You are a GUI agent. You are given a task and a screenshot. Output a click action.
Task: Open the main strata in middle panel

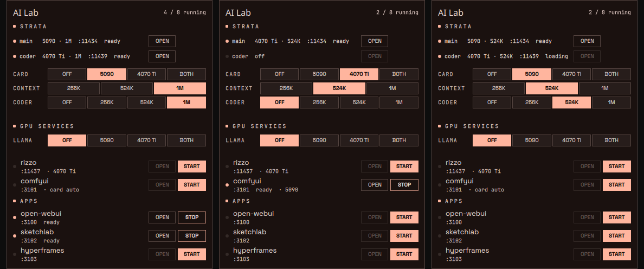click(375, 41)
